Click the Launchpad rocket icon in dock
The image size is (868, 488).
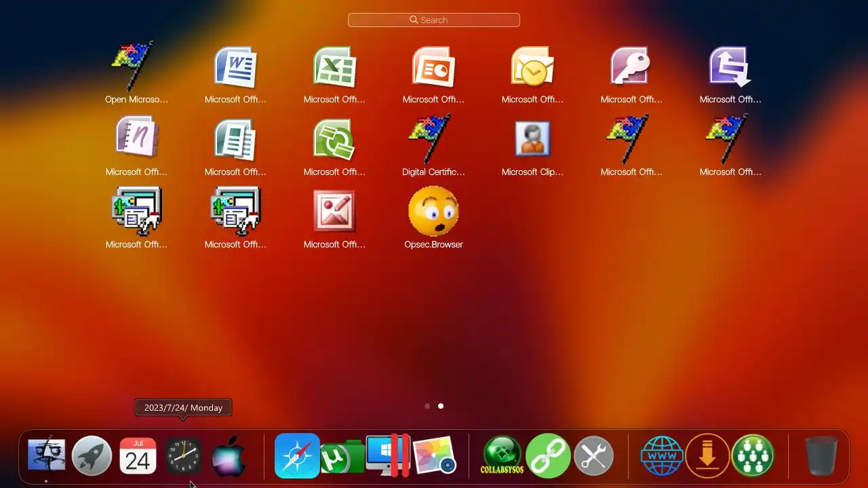coord(92,456)
